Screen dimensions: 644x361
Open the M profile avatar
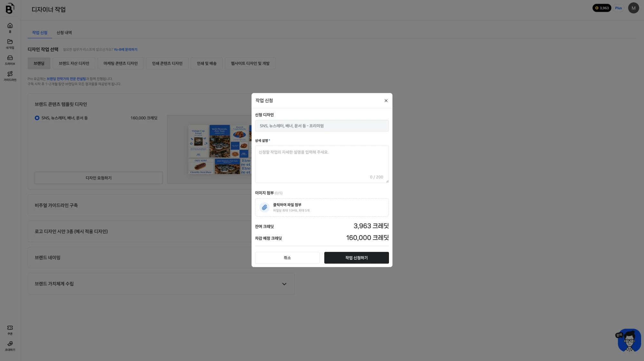pos(633,8)
